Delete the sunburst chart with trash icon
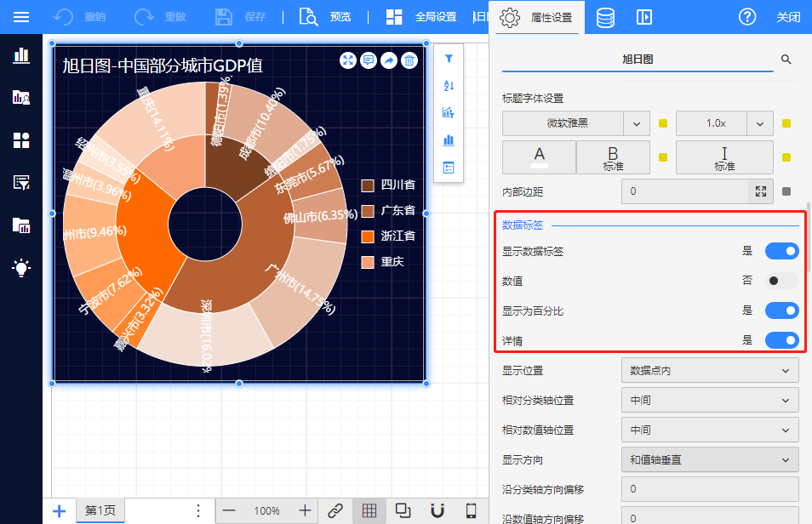The width and height of the screenshot is (812, 524). point(409,60)
